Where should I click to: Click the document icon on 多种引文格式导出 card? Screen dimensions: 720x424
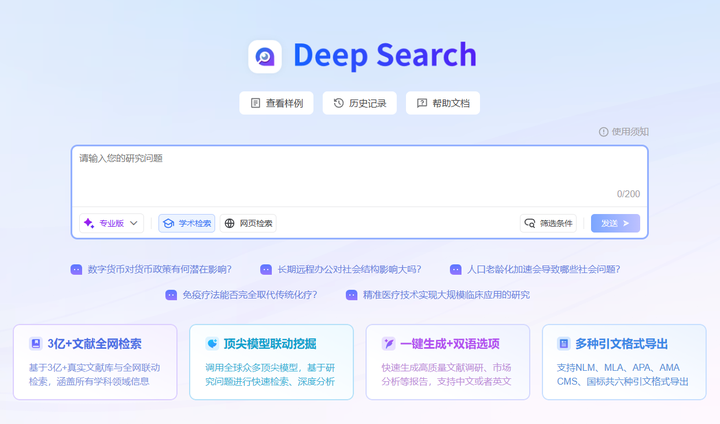tap(563, 344)
